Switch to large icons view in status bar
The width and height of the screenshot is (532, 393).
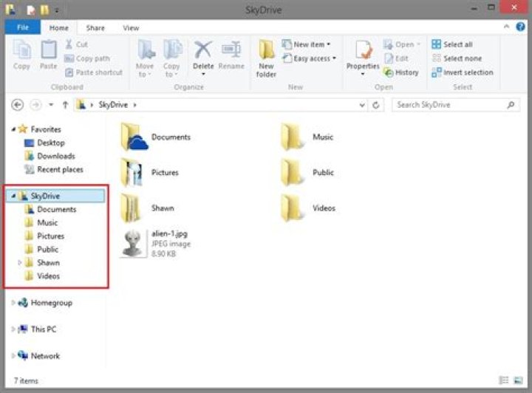[x=518, y=380]
